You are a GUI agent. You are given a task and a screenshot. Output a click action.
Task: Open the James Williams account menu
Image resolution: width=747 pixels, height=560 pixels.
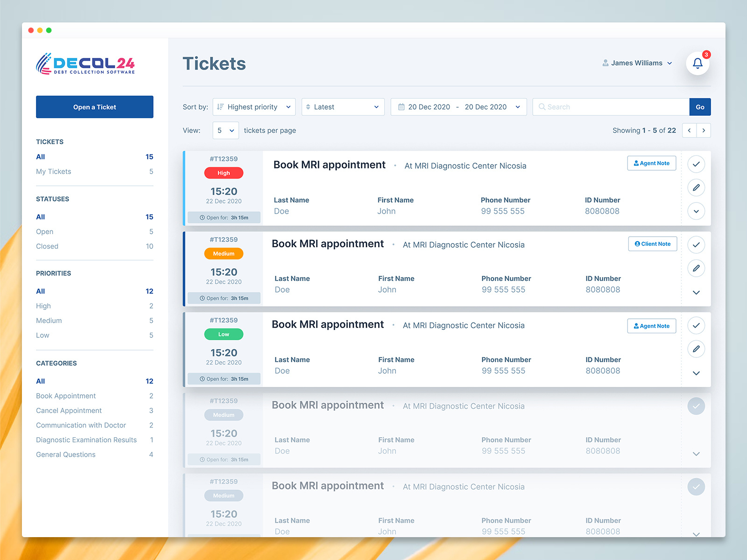[637, 63]
